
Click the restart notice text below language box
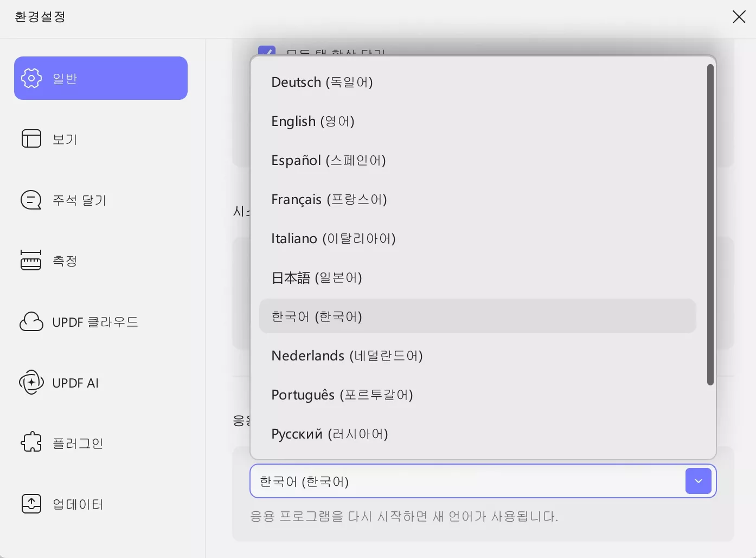[404, 516]
